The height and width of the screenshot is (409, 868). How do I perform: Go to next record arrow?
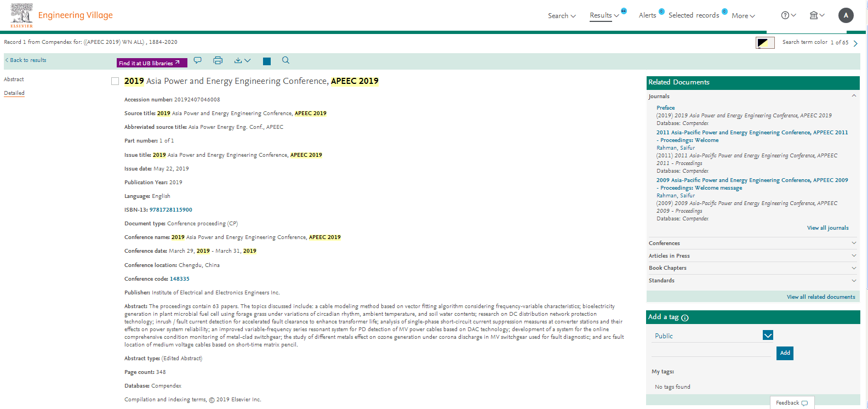tap(855, 43)
